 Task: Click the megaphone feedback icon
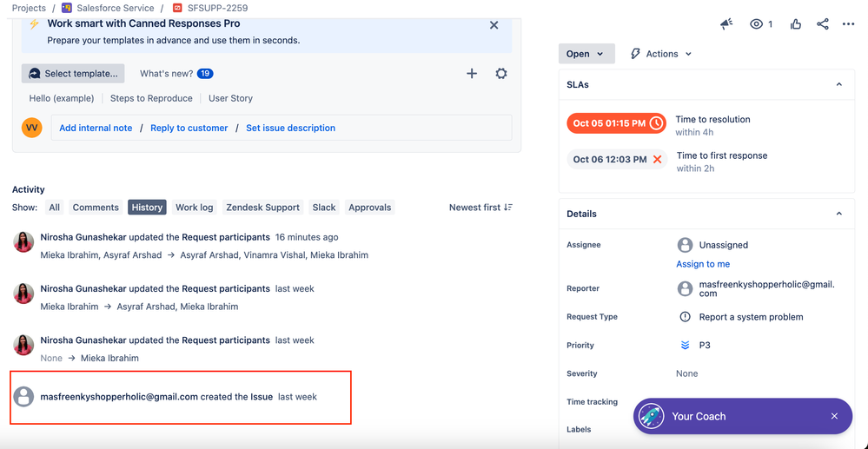pyautogui.click(x=726, y=23)
